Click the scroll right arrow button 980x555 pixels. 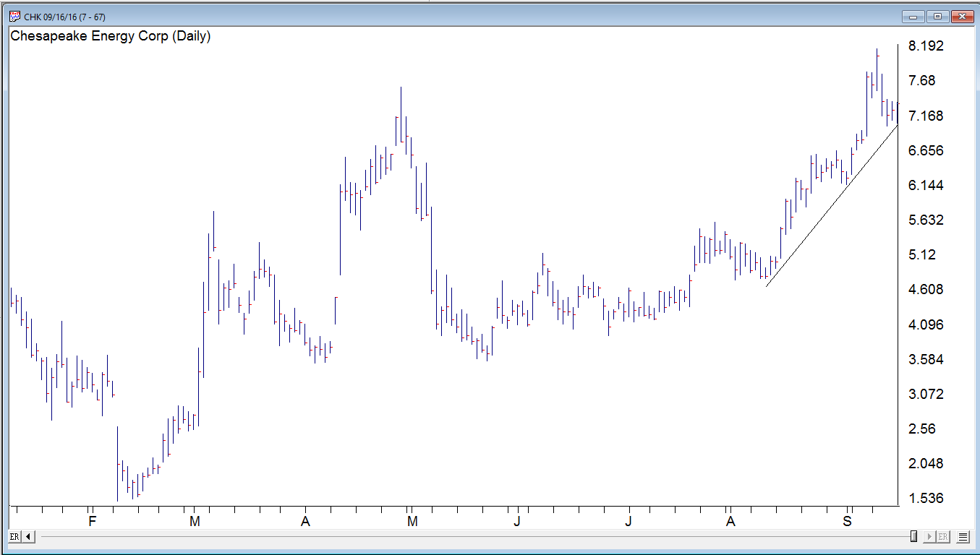pyautogui.click(x=929, y=536)
